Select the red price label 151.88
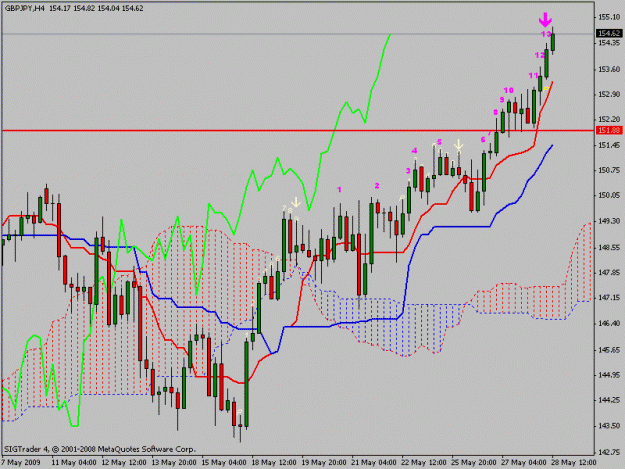This screenshot has width=625, height=469. point(609,130)
